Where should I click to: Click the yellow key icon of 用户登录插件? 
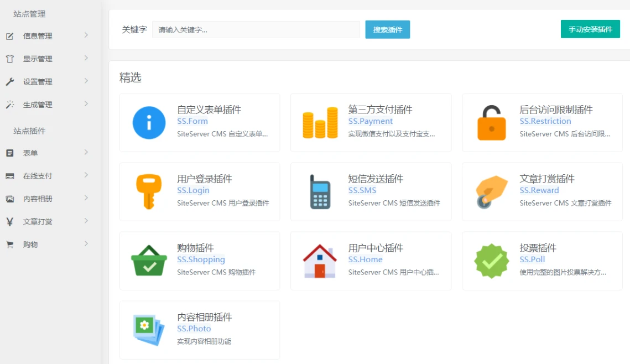coord(149,191)
